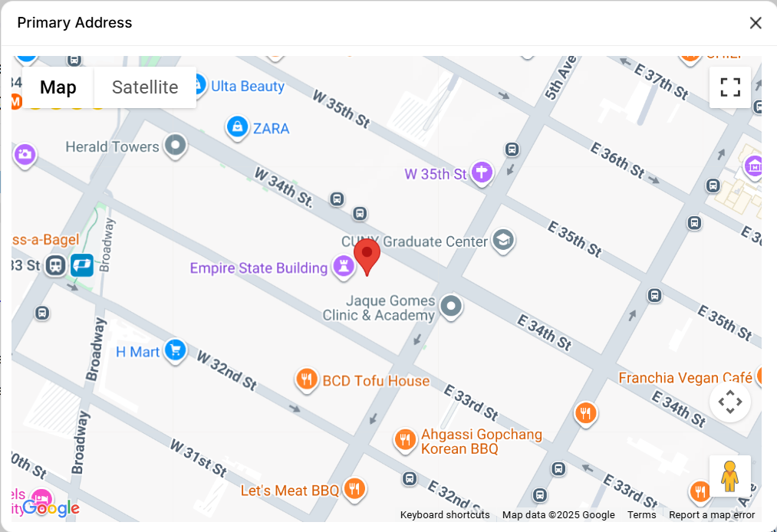Select the ZARA shopping bag icon

pyautogui.click(x=237, y=127)
